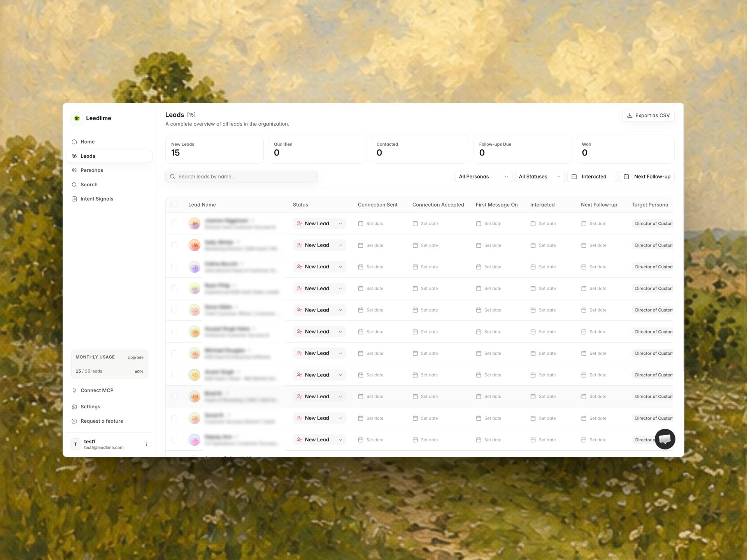This screenshot has height=560, width=747.
Task: Open New Lead status dropdown for RP
Action: (319, 288)
